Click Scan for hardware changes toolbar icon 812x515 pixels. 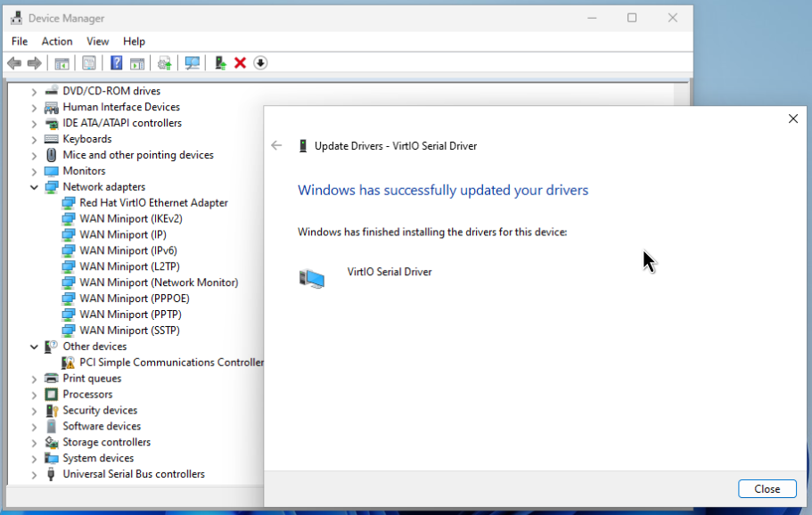click(x=192, y=63)
